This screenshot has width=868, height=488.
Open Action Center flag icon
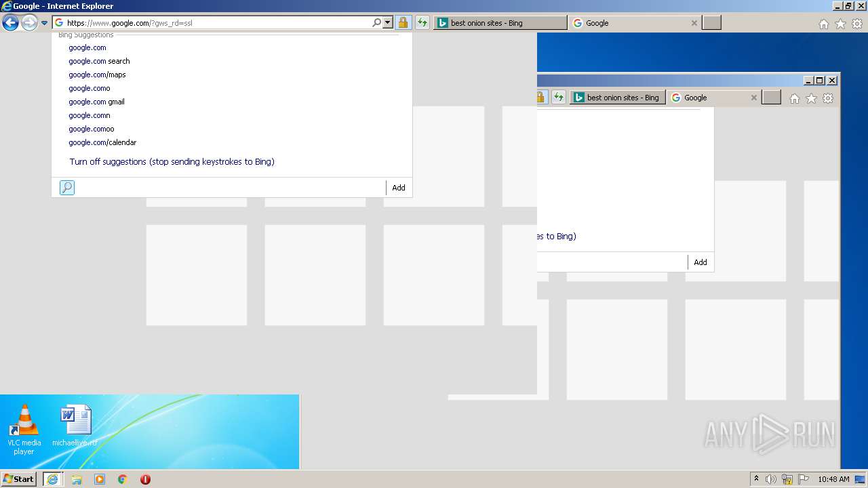point(804,479)
